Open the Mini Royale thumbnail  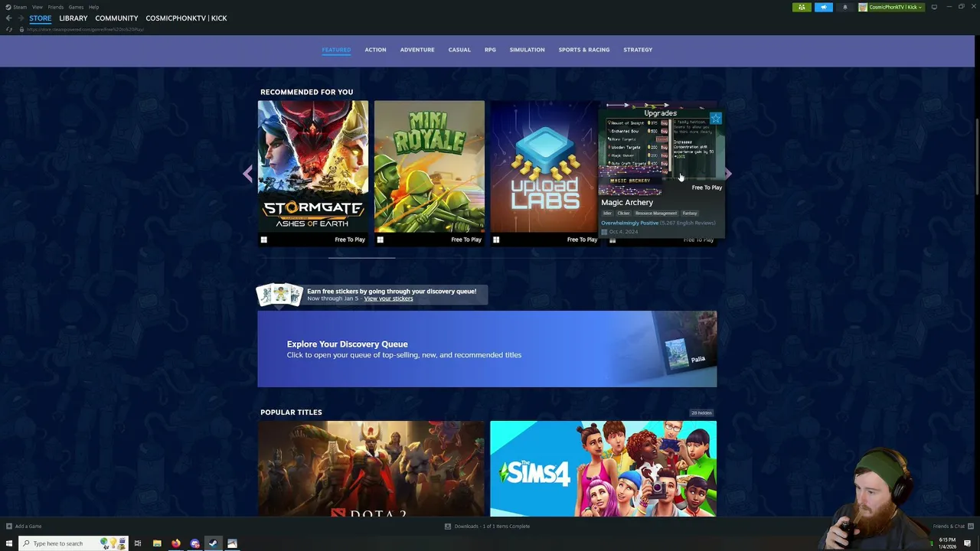click(429, 166)
